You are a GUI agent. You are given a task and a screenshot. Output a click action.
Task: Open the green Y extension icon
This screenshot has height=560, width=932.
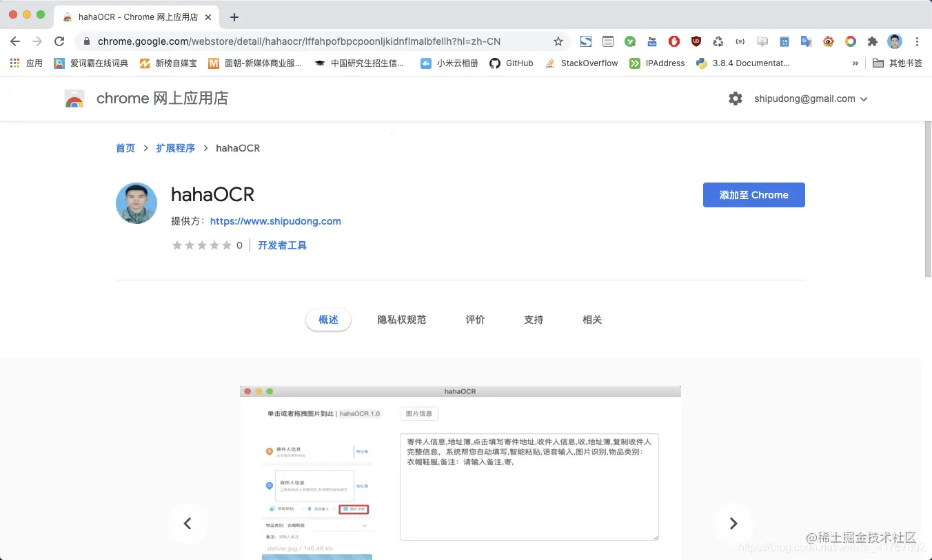pos(630,41)
